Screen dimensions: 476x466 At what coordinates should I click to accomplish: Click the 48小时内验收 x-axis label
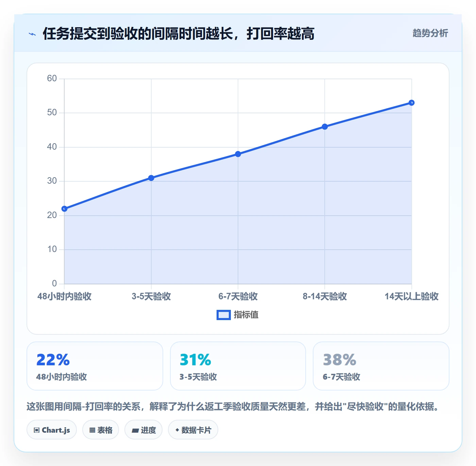pyautogui.click(x=64, y=296)
